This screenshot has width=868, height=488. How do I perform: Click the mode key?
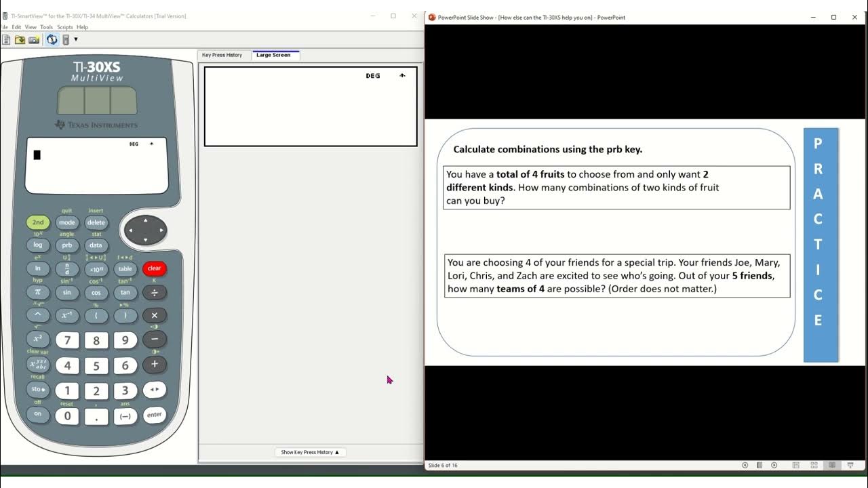tap(66, 222)
